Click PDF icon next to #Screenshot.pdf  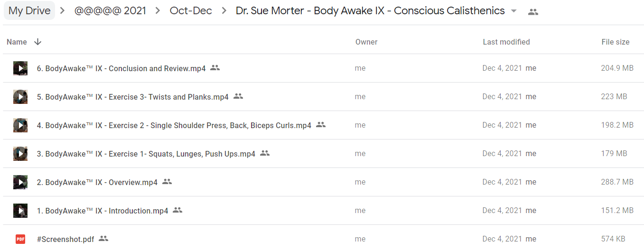point(20,239)
